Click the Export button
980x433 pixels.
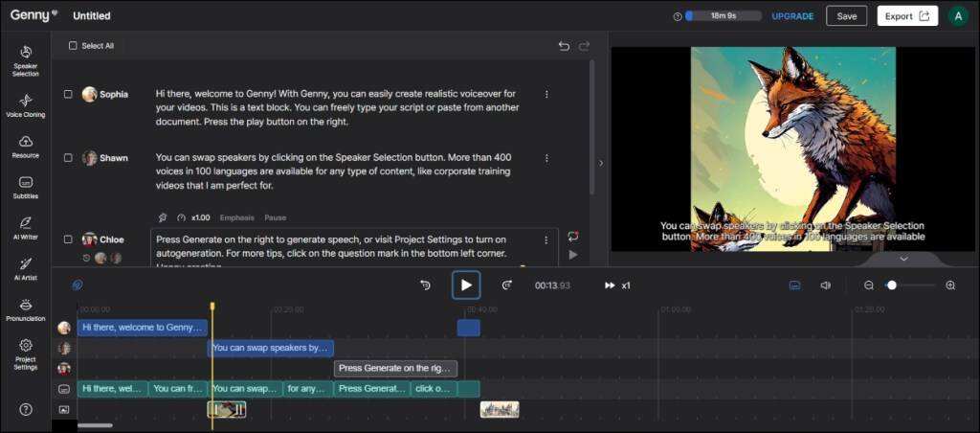click(906, 16)
